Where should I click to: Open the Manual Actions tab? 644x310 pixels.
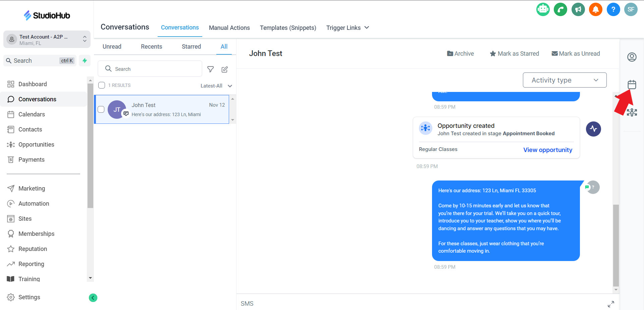pos(229,28)
